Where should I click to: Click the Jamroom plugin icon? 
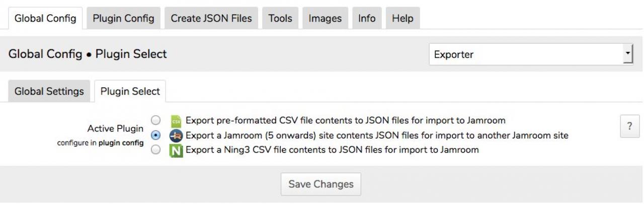pyautogui.click(x=176, y=135)
